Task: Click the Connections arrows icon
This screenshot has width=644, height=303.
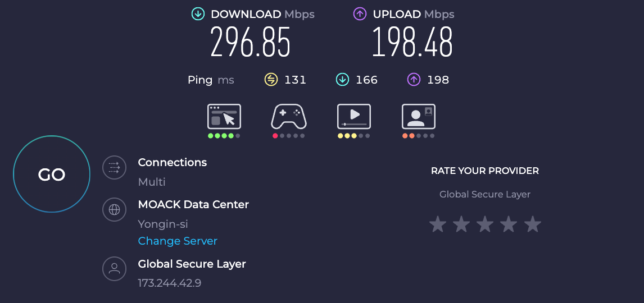Action: click(x=114, y=167)
